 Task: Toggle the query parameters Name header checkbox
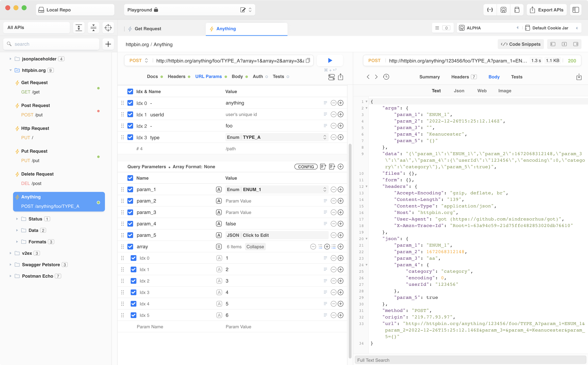130,178
